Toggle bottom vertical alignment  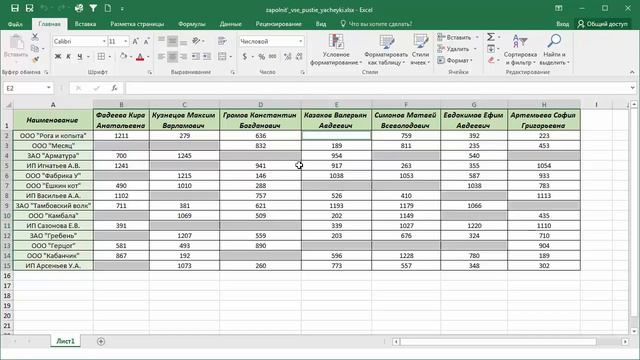(184, 41)
